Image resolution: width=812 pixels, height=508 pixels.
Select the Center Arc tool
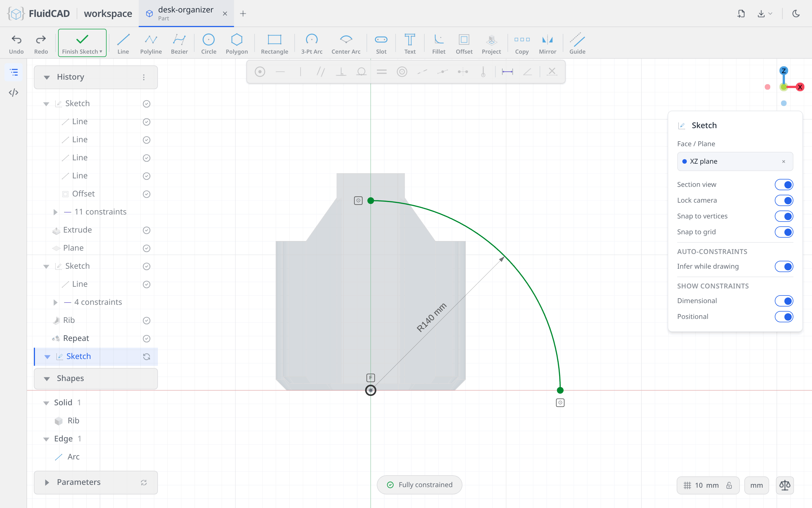pos(346,43)
